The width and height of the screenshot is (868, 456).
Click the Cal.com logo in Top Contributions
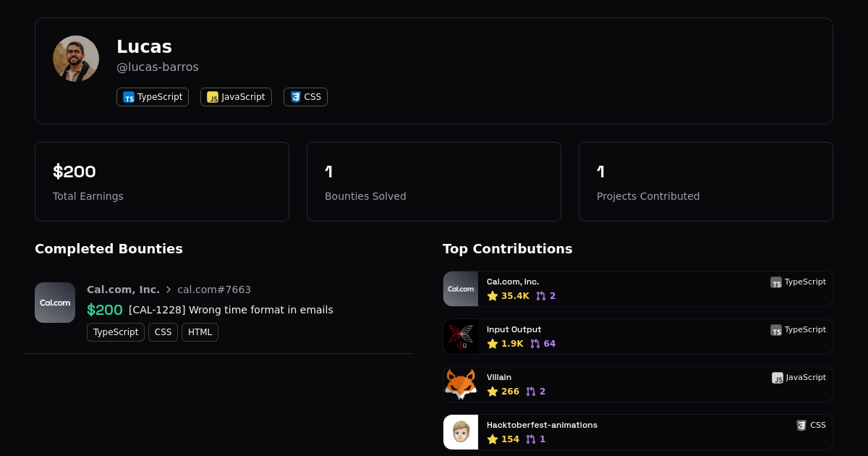click(461, 289)
